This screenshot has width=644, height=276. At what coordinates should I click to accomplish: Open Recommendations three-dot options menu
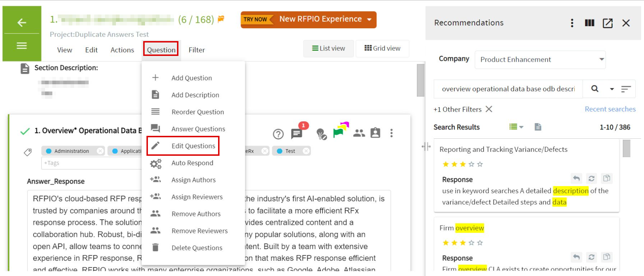tap(572, 23)
